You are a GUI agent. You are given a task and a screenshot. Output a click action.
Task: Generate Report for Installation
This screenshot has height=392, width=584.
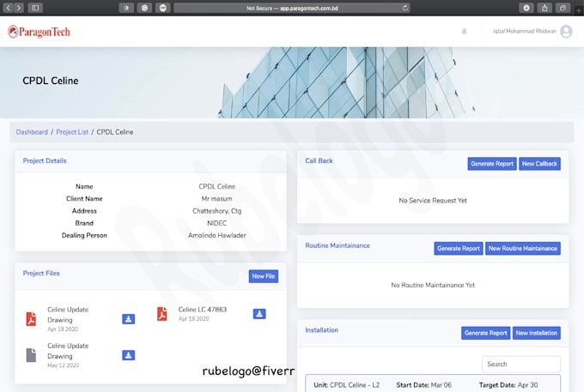point(486,333)
